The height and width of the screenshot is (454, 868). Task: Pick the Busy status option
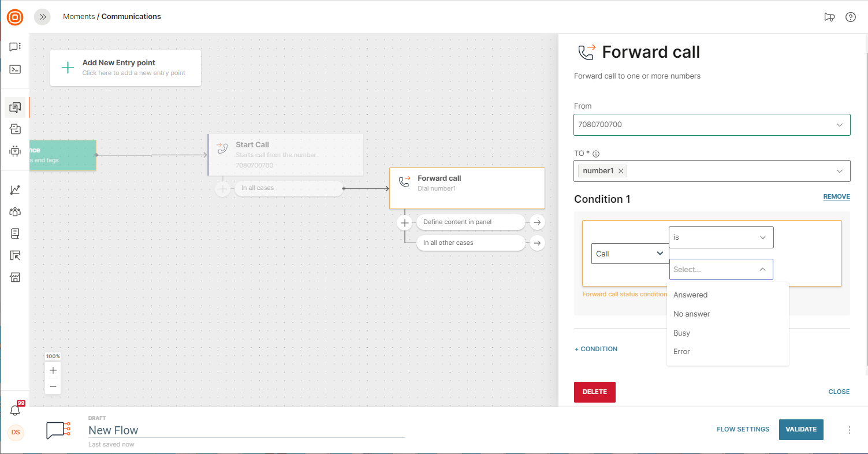[x=681, y=333]
